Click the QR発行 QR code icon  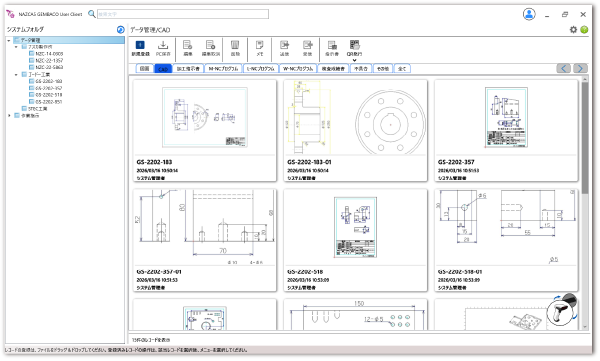355,45
